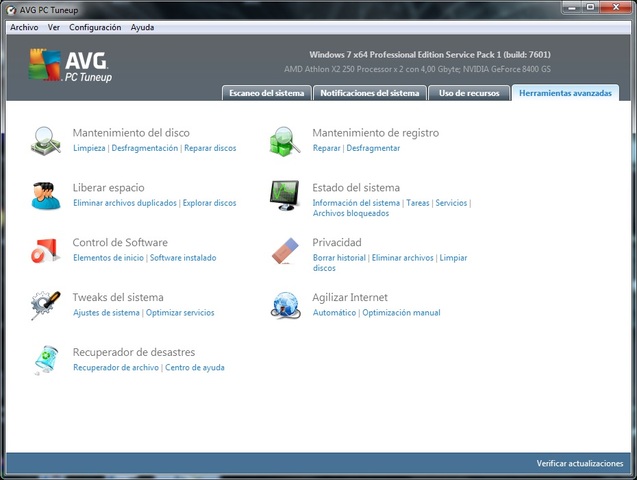Screen dimensions: 637x480
Task: Click the Control de Software heading
Action: coord(120,242)
